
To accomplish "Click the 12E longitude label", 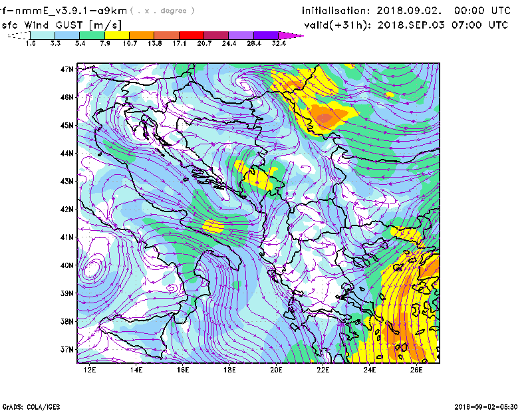I will tap(90, 370).
